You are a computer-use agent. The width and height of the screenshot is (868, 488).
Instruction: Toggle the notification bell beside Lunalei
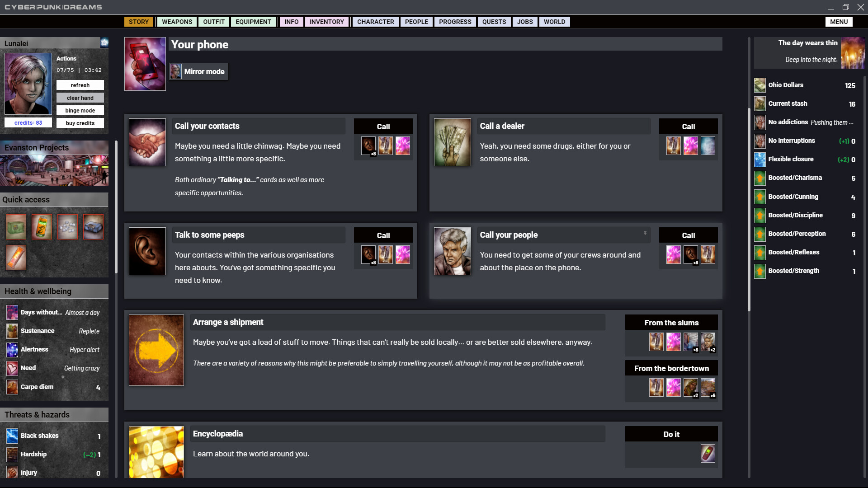(x=104, y=42)
